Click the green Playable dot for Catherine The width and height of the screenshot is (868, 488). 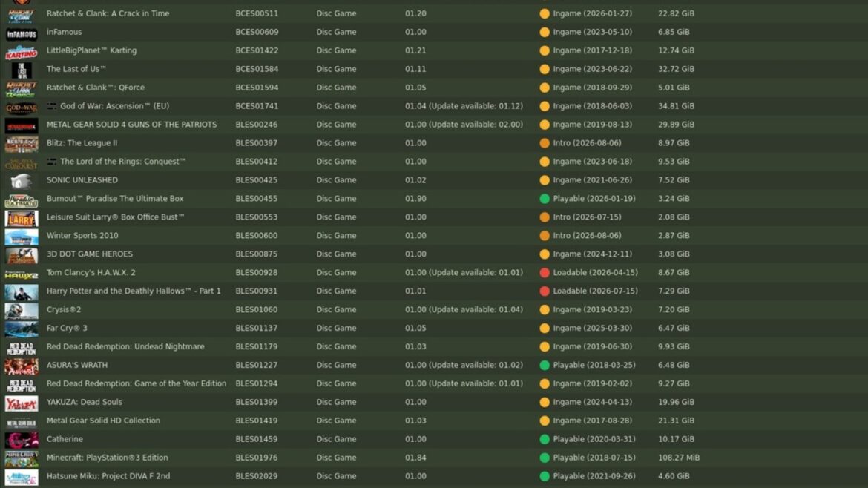(x=545, y=439)
